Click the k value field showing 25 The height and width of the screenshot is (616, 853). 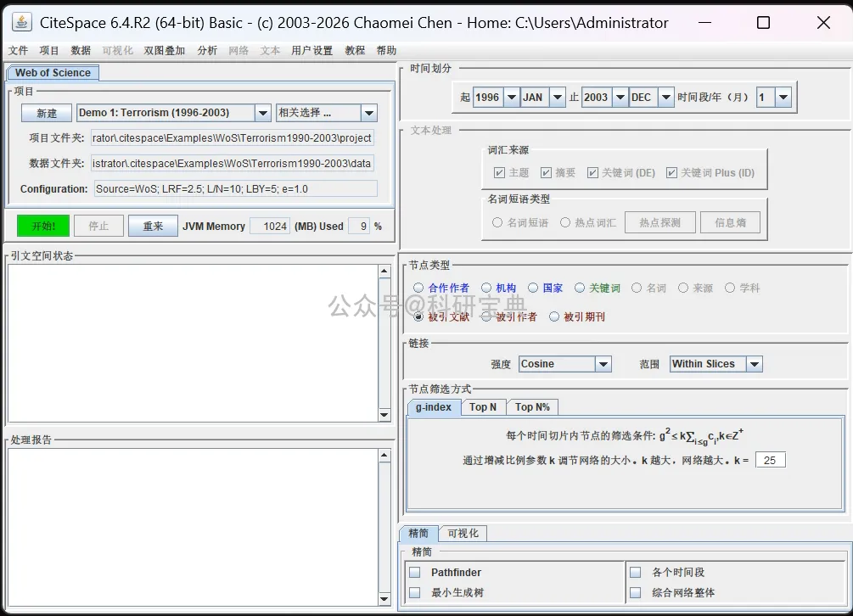pos(771,460)
